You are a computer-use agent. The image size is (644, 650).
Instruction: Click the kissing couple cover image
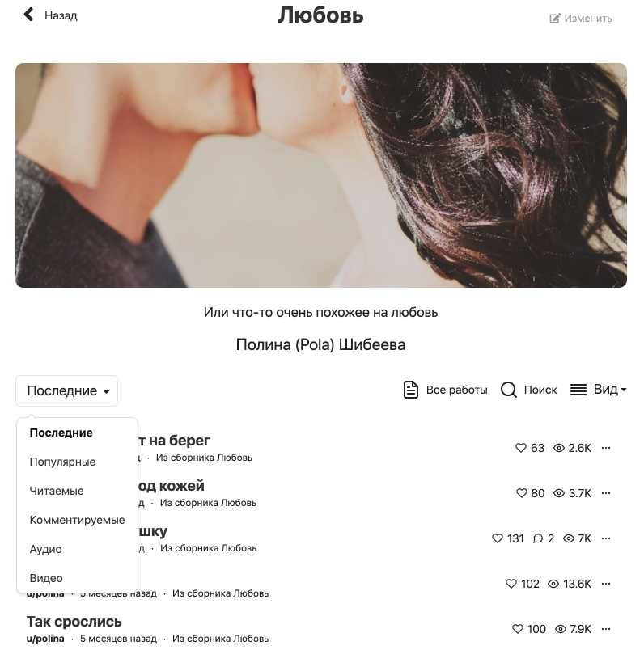[x=321, y=175]
